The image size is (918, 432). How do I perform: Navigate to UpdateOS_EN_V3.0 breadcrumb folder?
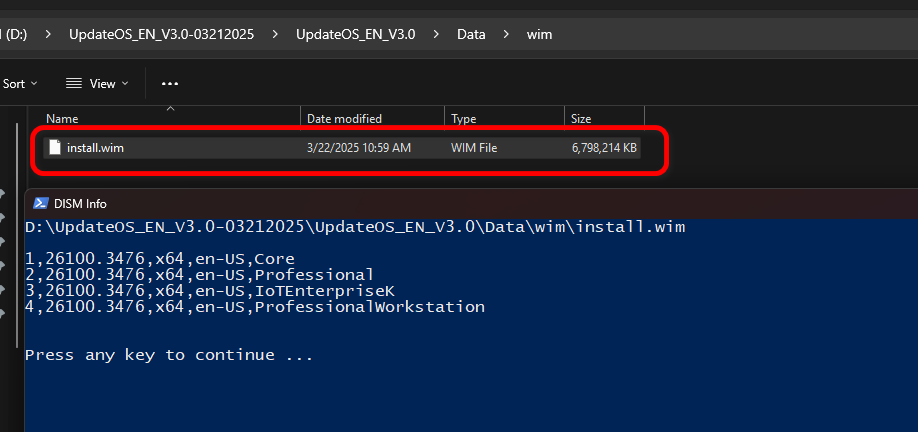[x=356, y=35]
